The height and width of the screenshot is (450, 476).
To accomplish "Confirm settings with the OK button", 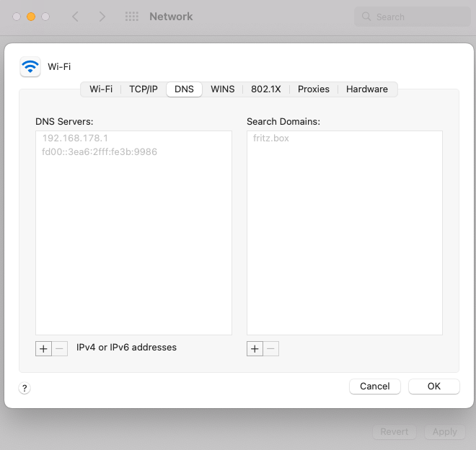I will click(x=433, y=387).
